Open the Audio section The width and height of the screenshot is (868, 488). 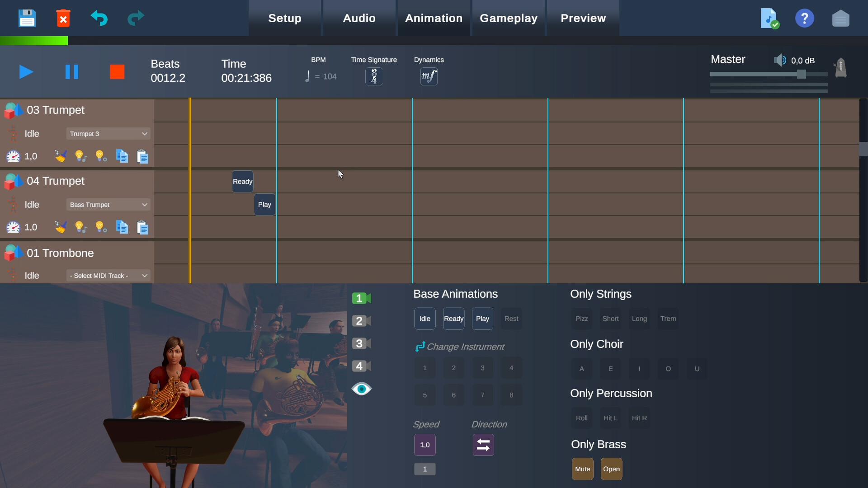click(359, 18)
